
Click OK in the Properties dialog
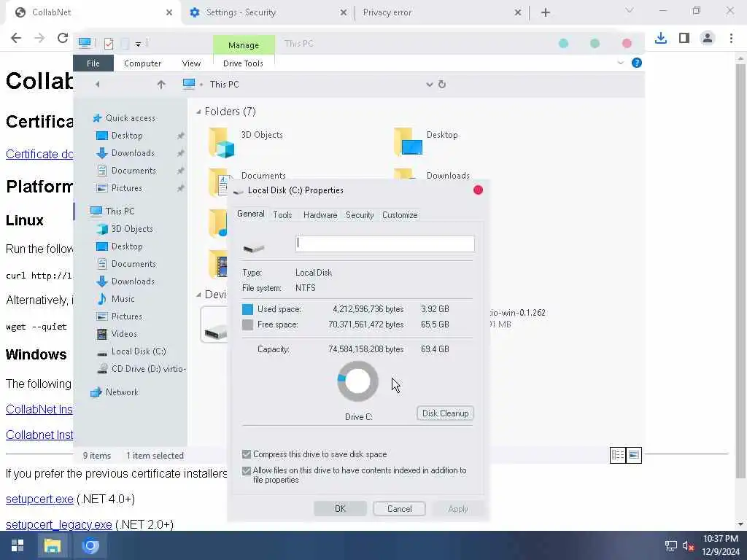(x=340, y=508)
